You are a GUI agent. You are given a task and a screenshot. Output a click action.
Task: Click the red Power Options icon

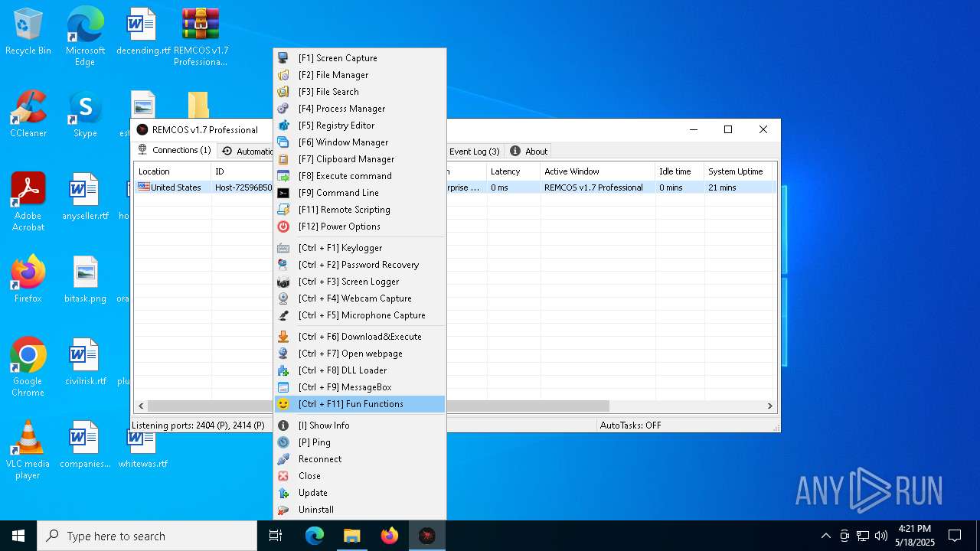click(283, 227)
